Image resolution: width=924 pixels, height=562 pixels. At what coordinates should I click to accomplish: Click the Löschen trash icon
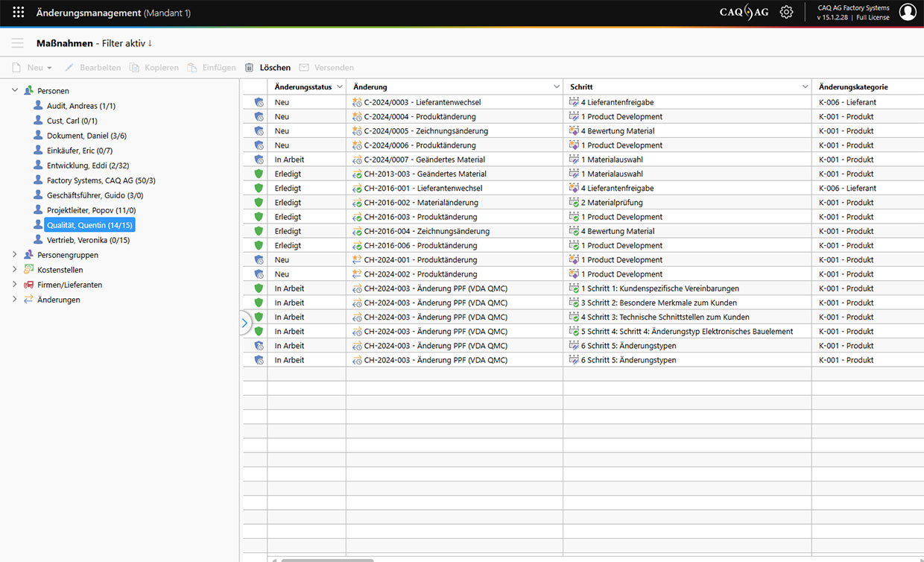tap(250, 68)
